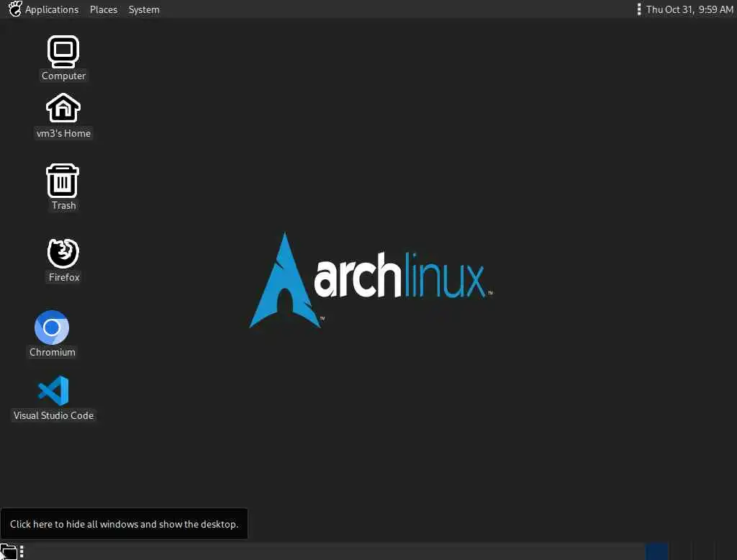The width and height of the screenshot is (737, 560).
Task: Click the notification area handle beside the clock
Action: (x=639, y=9)
